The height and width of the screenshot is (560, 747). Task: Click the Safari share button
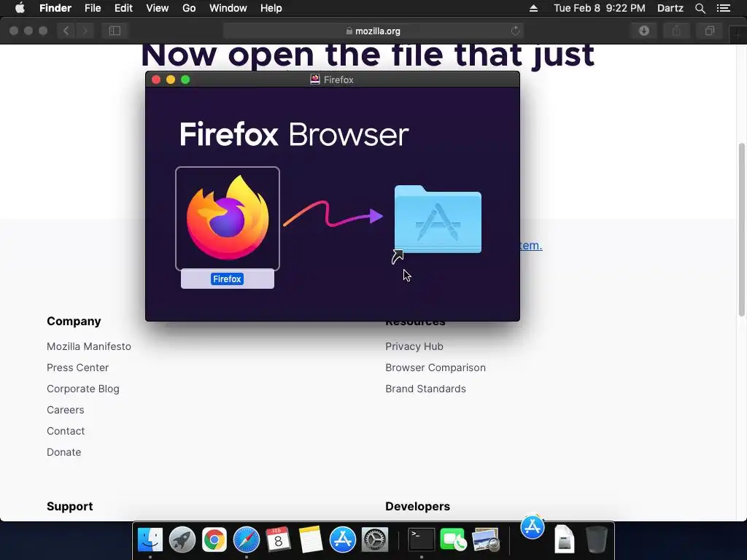(x=676, y=31)
